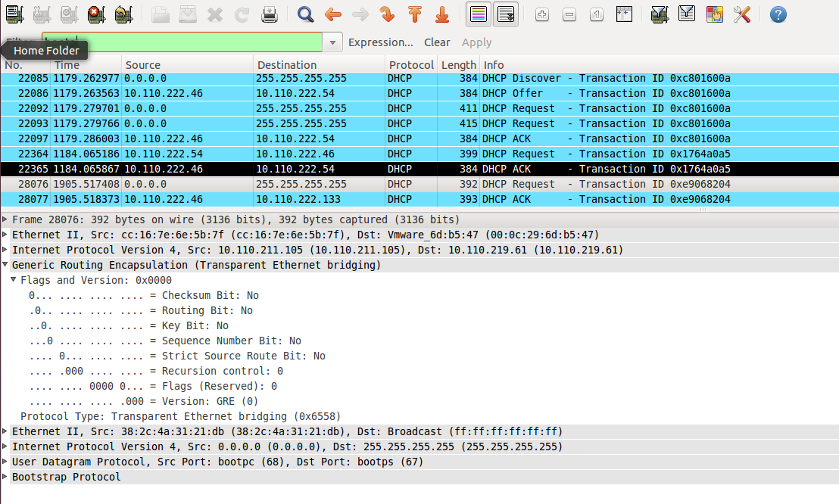Screen dimensions: 839x504
Task: Click the Find packet magnifier icon
Action: 305,14
